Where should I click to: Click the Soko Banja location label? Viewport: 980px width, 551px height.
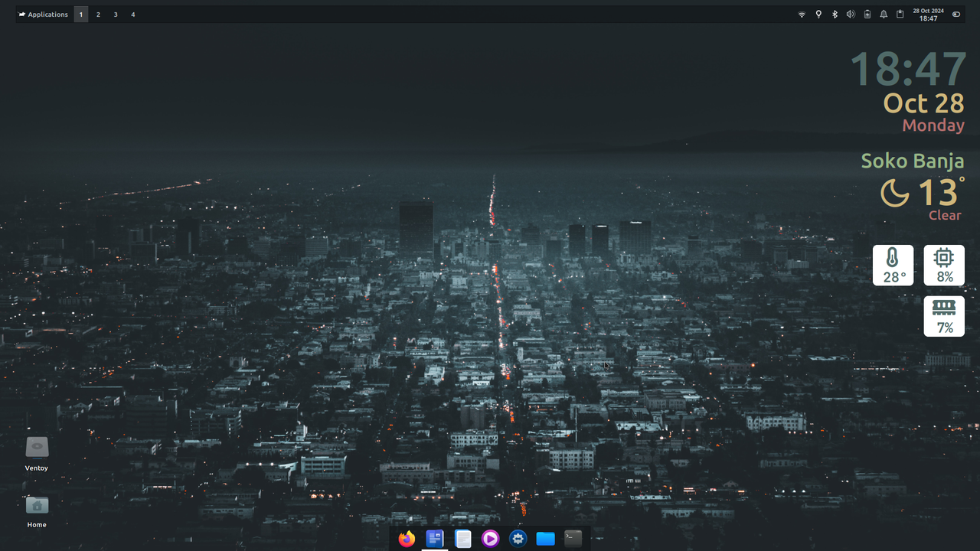(913, 161)
